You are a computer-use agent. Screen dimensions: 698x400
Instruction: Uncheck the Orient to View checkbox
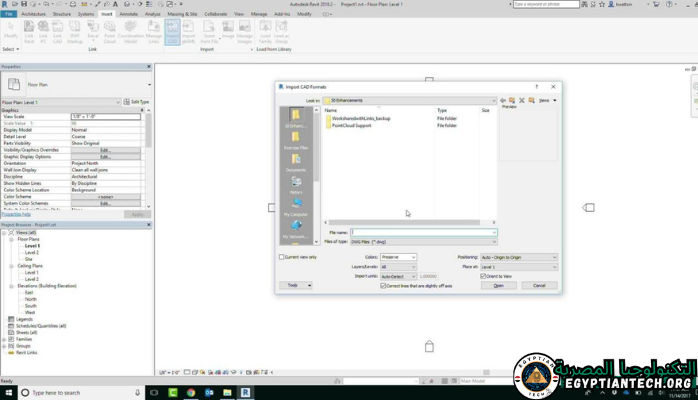[483, 276]
